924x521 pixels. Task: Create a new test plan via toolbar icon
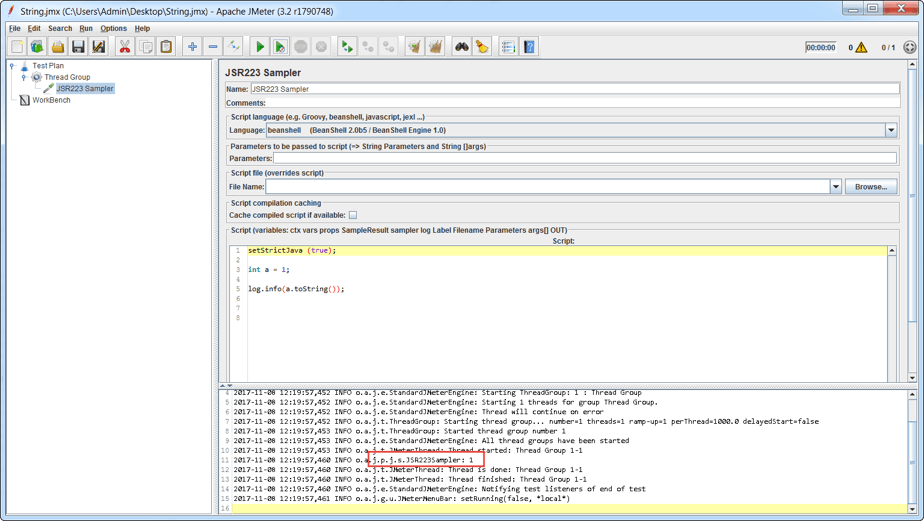pyautogui.click(x=17, y=47)
